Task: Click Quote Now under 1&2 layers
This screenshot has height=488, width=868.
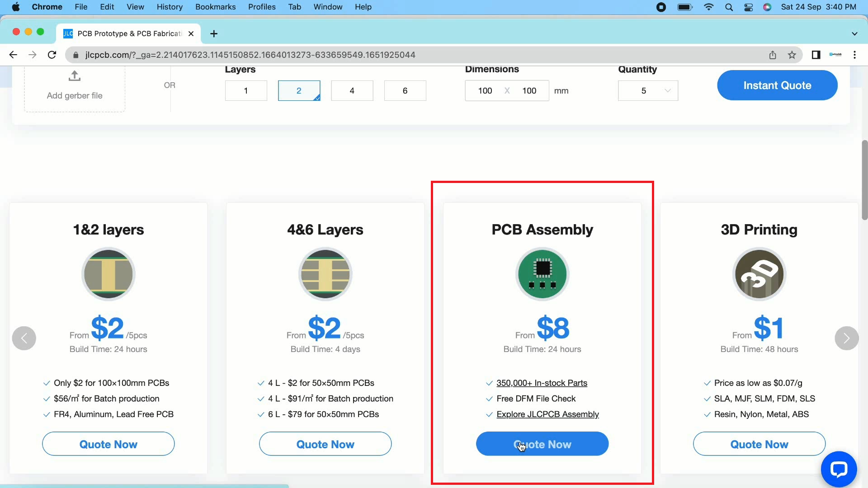Action: pos(108,444)
